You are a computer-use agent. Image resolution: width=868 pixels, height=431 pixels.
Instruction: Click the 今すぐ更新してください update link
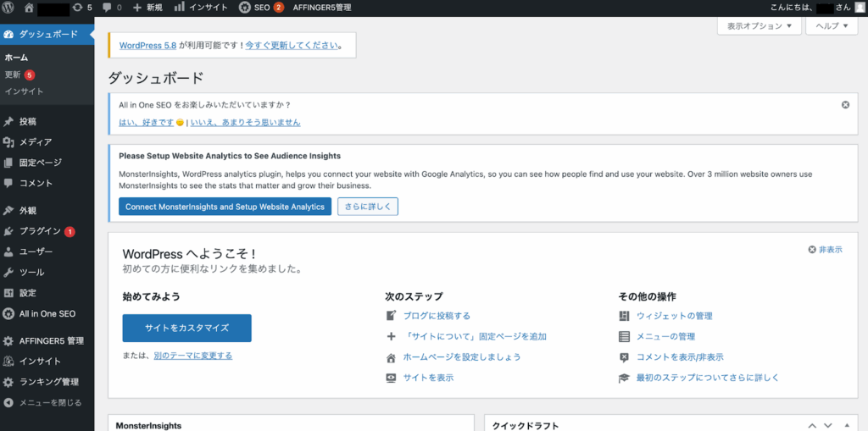291,45
